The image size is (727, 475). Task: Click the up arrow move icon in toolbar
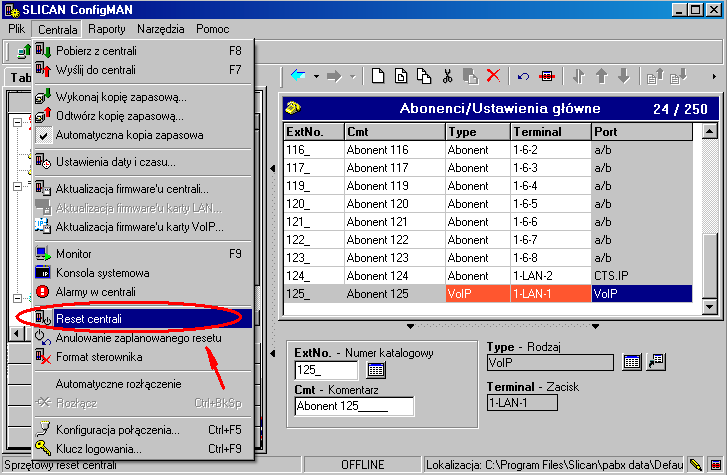click(x=601, y=76)
